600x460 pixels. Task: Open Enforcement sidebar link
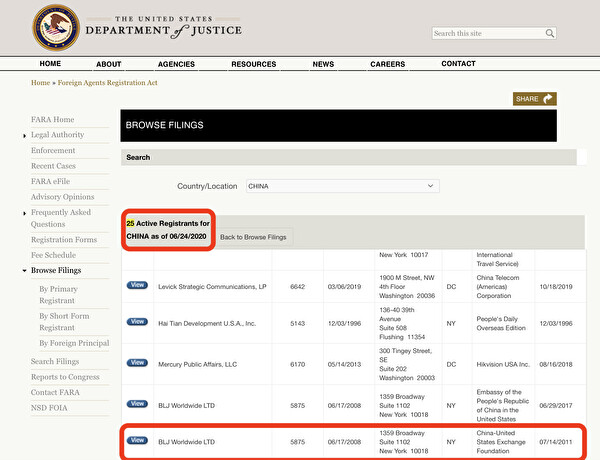point(53,150)
